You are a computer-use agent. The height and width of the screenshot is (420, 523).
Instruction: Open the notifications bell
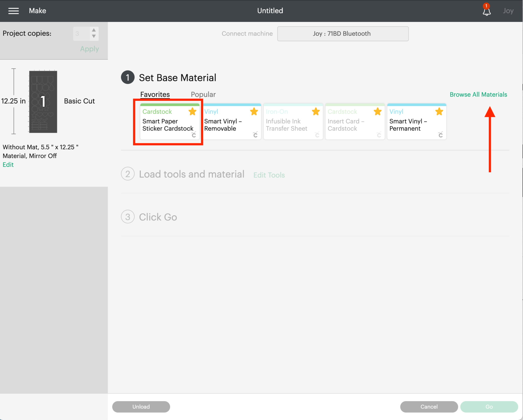[486, 11]
